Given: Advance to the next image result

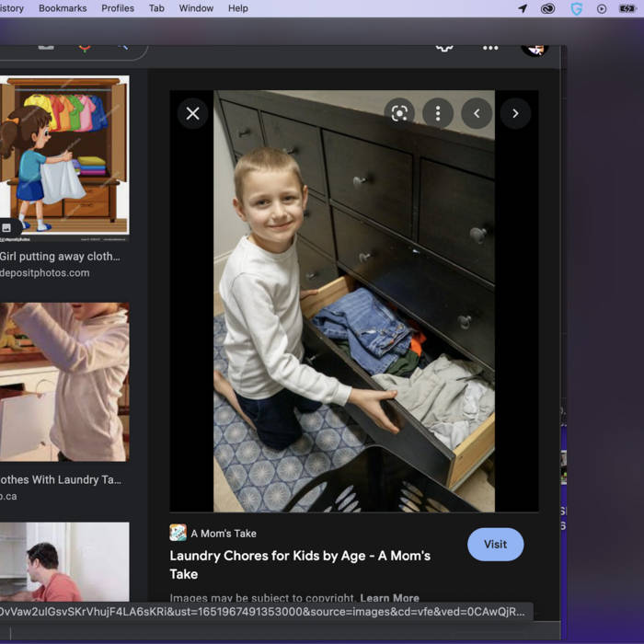Looking at the screenshot, I should point(515,113).
